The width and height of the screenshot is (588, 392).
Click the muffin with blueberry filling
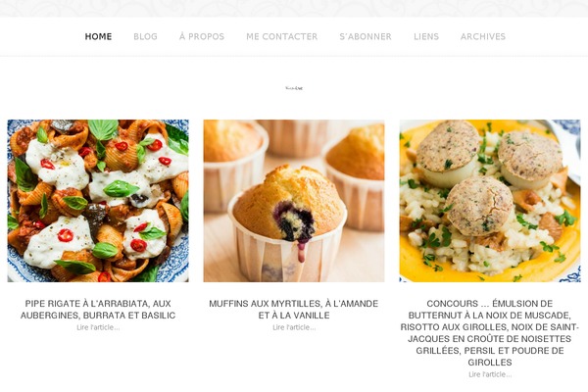click(288, 223)
